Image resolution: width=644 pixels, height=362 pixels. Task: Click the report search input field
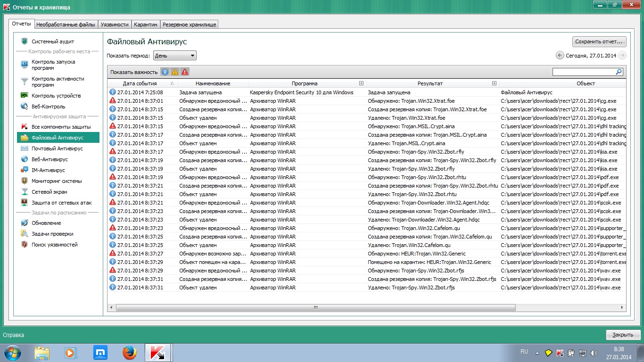tap(584, 72)
